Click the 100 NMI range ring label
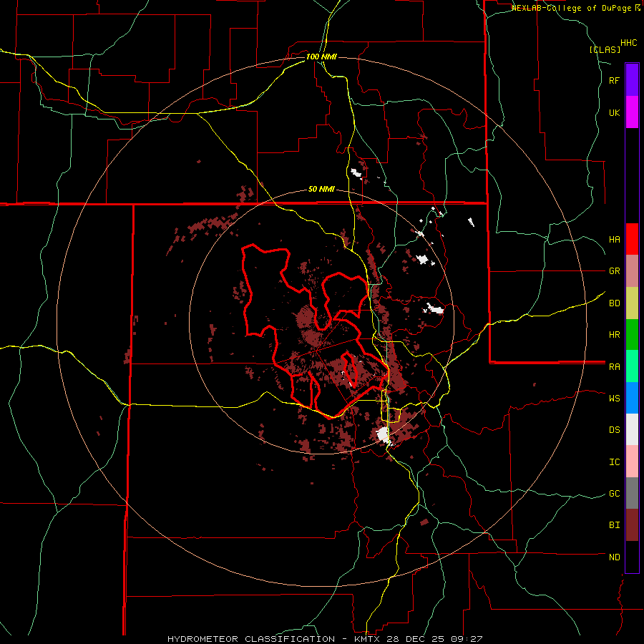 (321, 57)
